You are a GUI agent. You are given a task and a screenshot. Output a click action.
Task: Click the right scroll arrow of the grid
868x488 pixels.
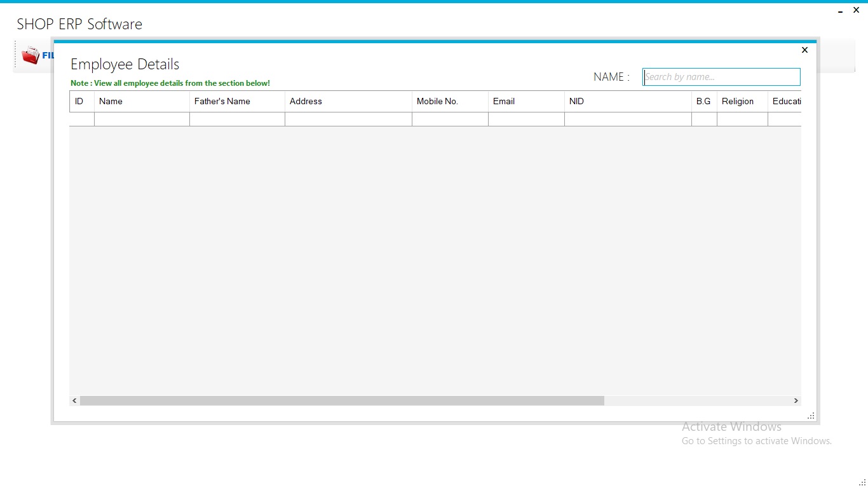[x=796, y=400]
